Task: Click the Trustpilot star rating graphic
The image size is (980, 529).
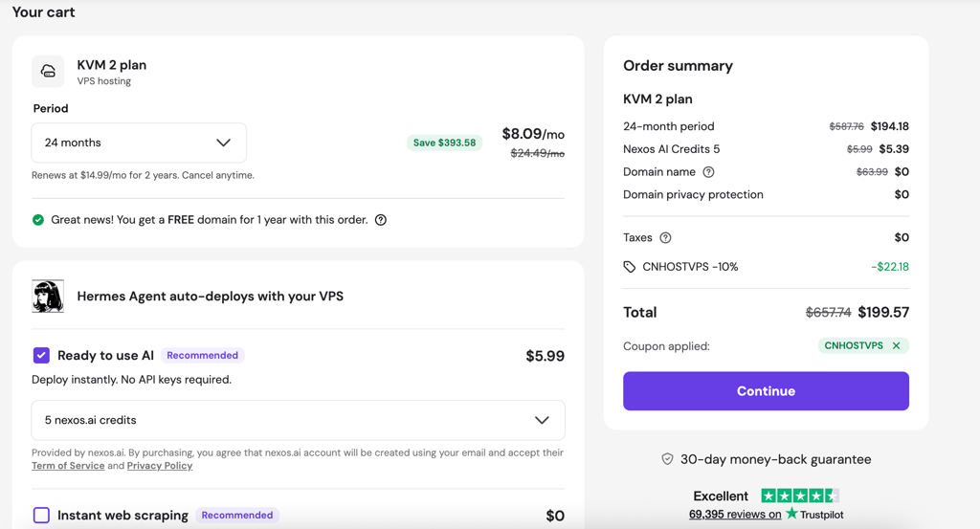Action: pos(799,496)
